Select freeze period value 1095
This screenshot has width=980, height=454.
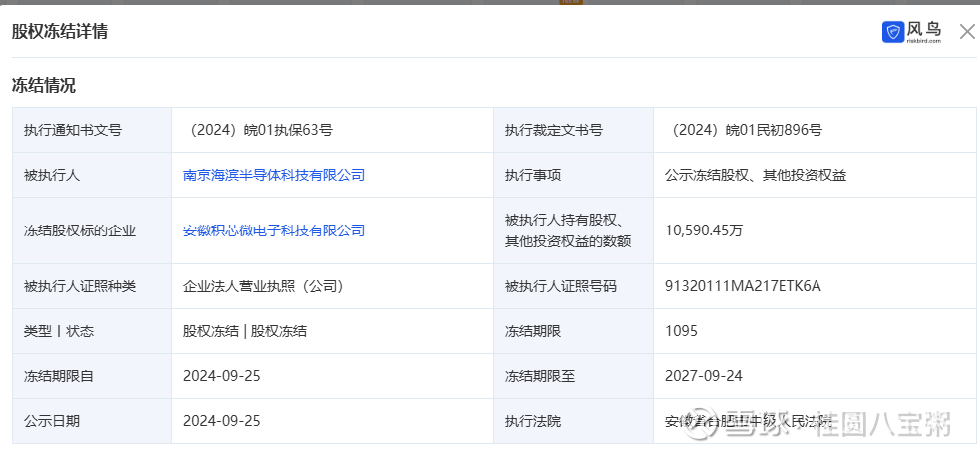point(681,331)
